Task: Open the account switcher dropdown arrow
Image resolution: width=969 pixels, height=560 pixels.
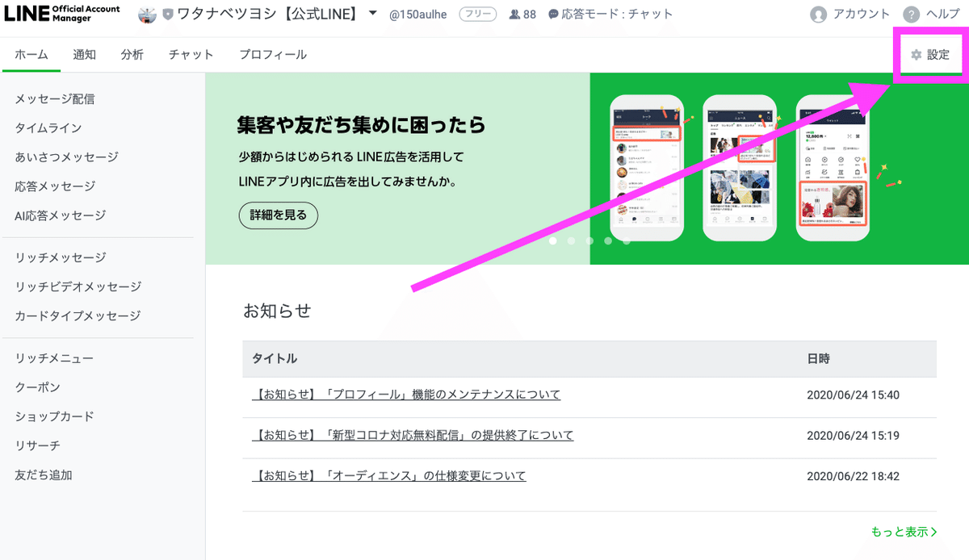Action: (x=372, y=13)
